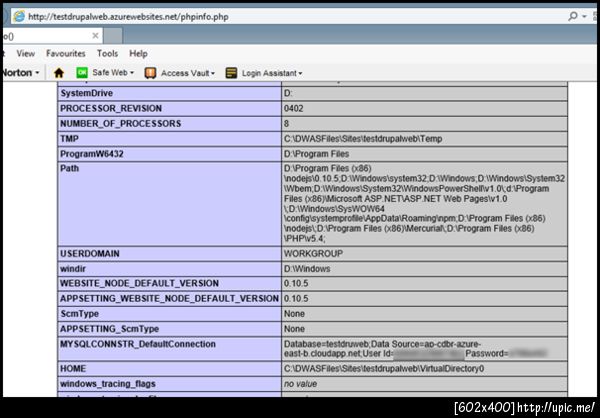The height and width of the screenshot is (418, 600).
Task: Click the SystemDrive value D:
Action: tap(288, 93)
